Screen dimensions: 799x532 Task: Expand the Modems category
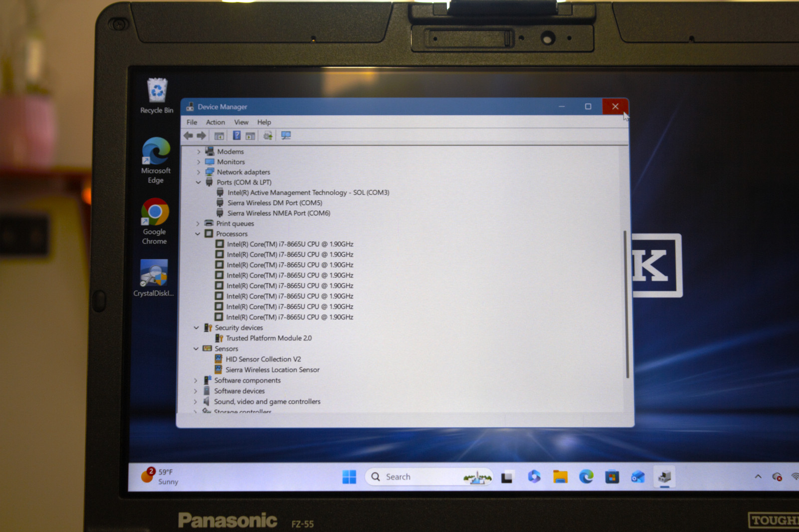point(199,152)
